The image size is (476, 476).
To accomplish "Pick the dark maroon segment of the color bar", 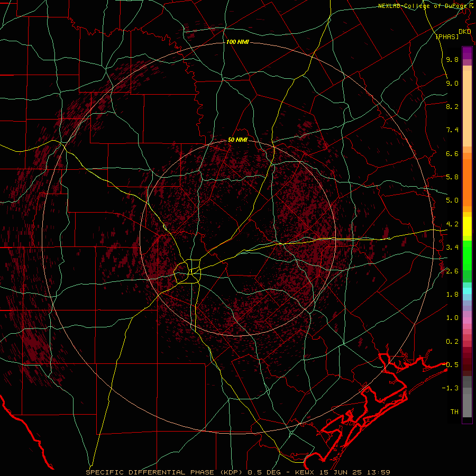I will pyautogui.click(x=467, y=361).
